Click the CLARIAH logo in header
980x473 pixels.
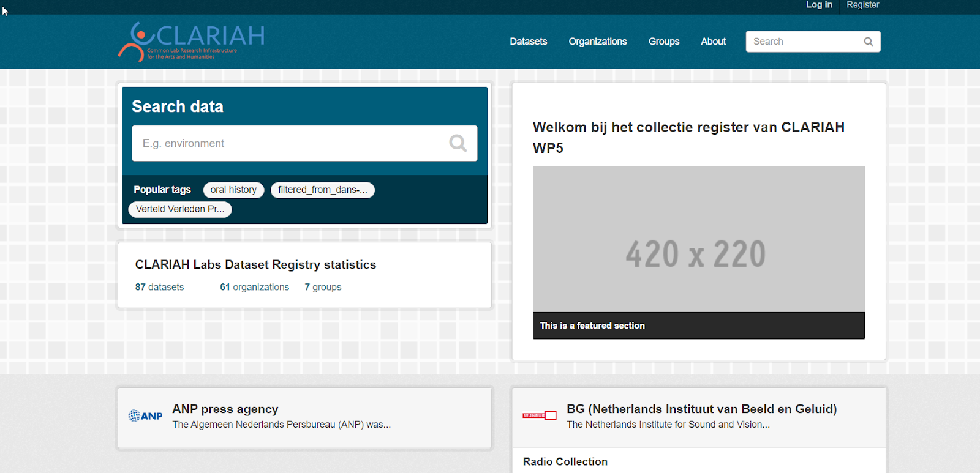pos(191,42)
